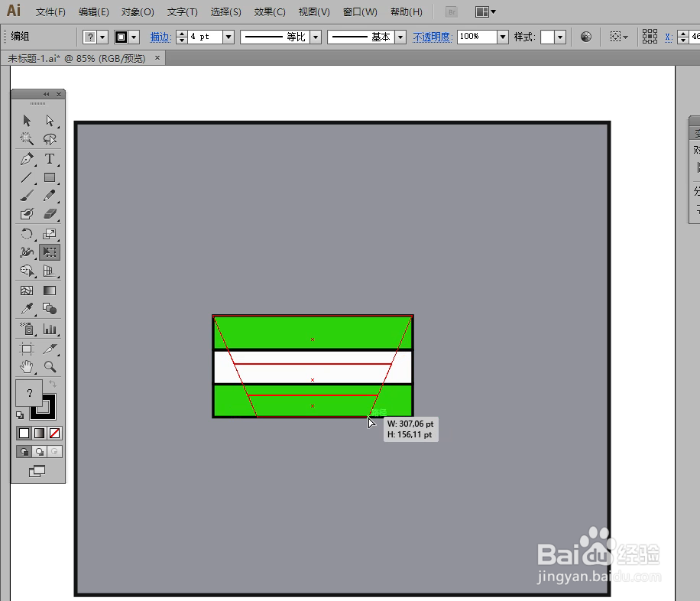Swap fill and stroke colors
This screenshot has width=700, height=601.
[52, 384]
